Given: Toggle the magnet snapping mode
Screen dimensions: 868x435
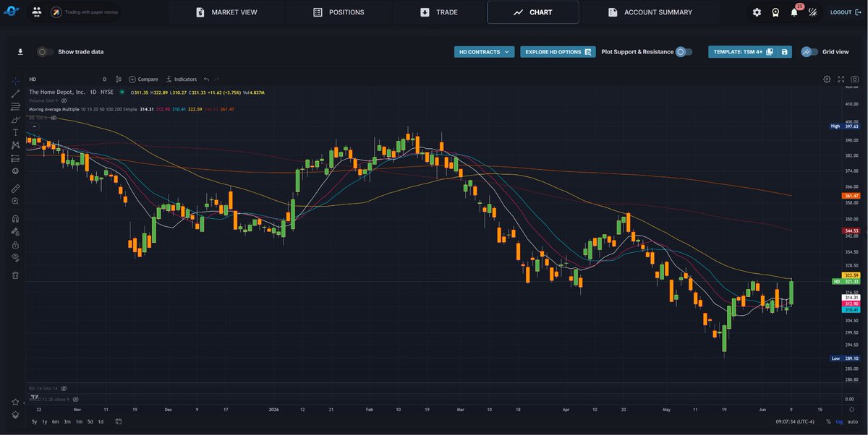Looking at the screenshot, I should 15,218.
